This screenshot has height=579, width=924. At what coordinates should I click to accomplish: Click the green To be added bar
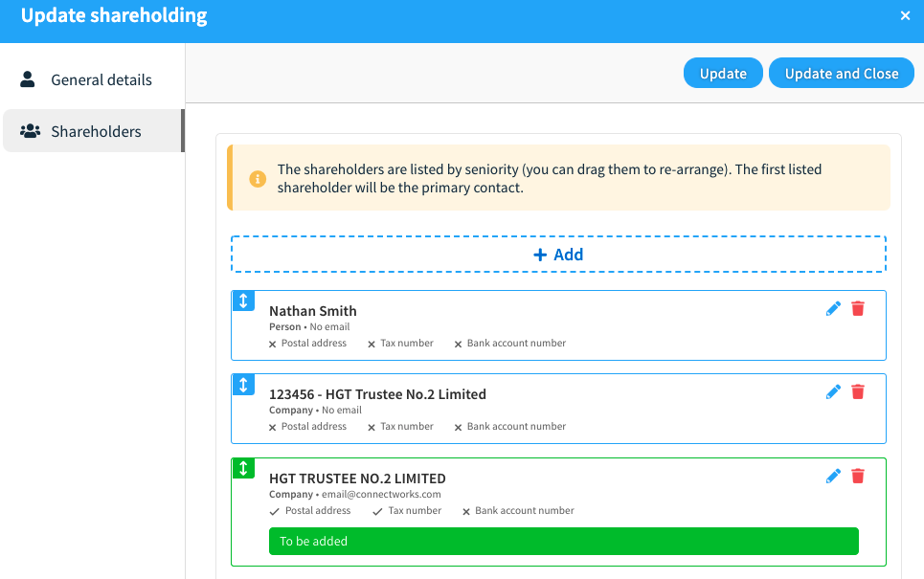pyautogui.click(x=563, y=541)
